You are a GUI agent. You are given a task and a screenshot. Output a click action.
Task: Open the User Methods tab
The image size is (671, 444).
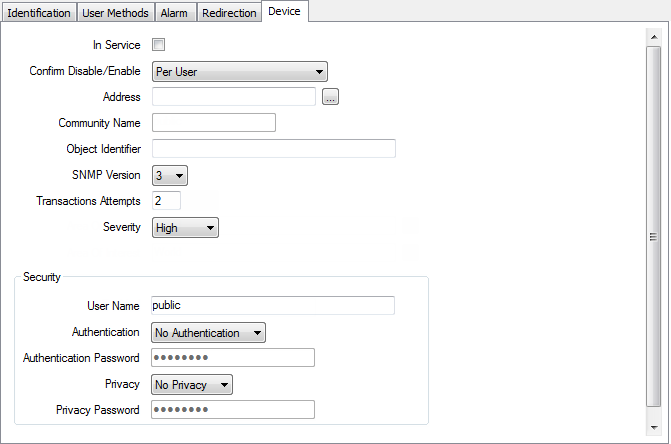pyautogui.click(x=115, y=13)
